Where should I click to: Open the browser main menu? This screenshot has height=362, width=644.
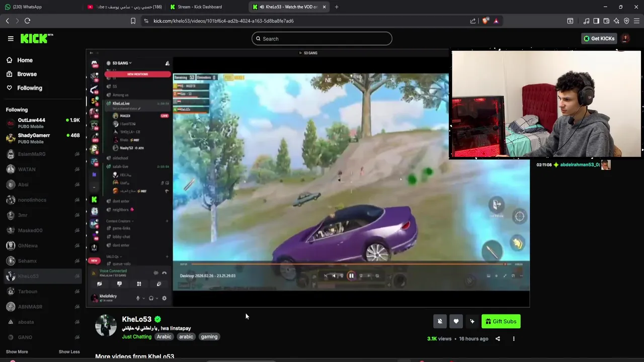coord(636,21)
